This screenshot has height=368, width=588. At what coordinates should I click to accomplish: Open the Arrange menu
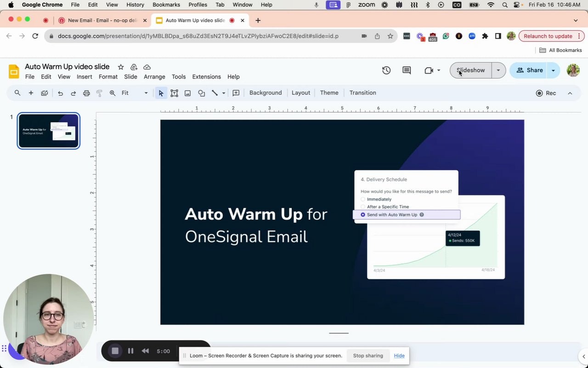coord(154,76)
